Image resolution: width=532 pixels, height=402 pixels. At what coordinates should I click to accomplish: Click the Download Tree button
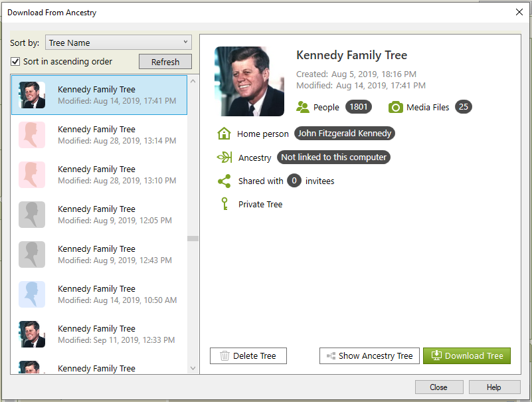coord(467,355)
